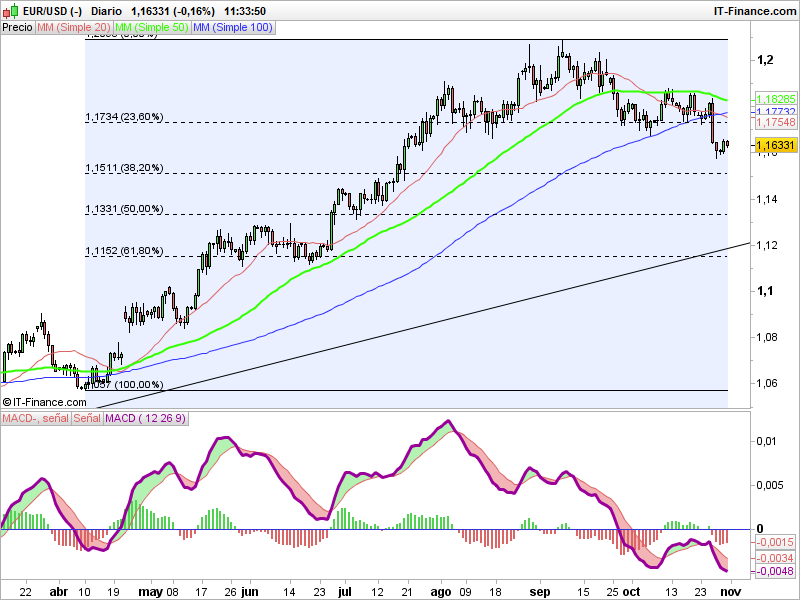
Task: Select the MACD-, señal legend tab
Action: point(35,418)
